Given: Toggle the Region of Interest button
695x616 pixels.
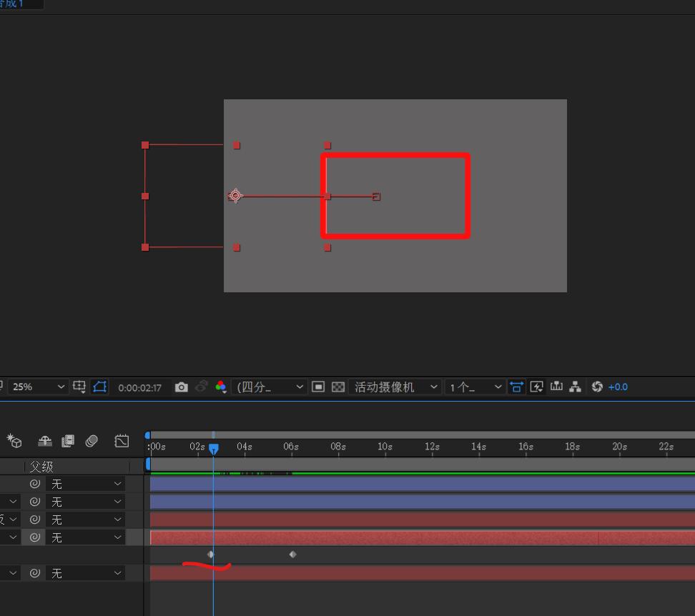Looking at the screenshot, I should (318, 387).
